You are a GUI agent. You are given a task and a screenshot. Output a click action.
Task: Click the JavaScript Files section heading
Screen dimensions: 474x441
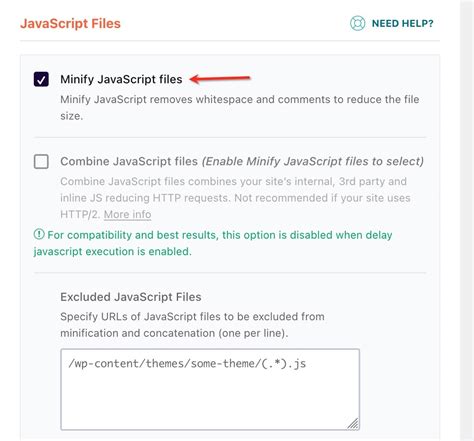pos(70,24)
